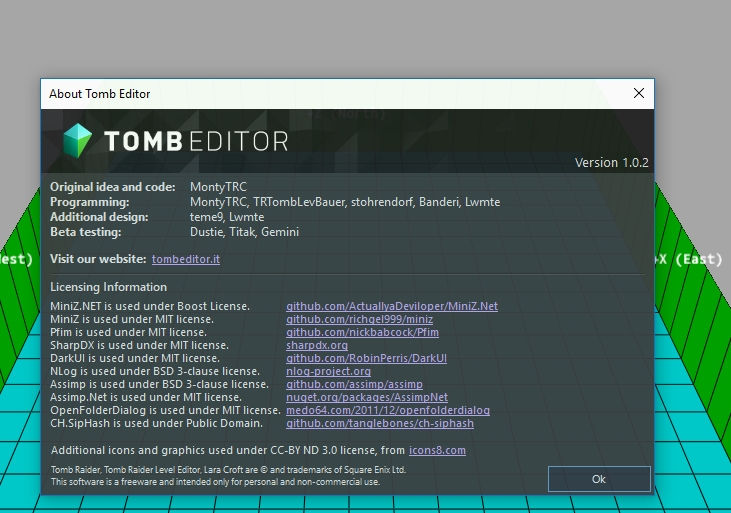Open the nuget.org AssimpNet package link
731x513 pixels.
coord(367,398)
